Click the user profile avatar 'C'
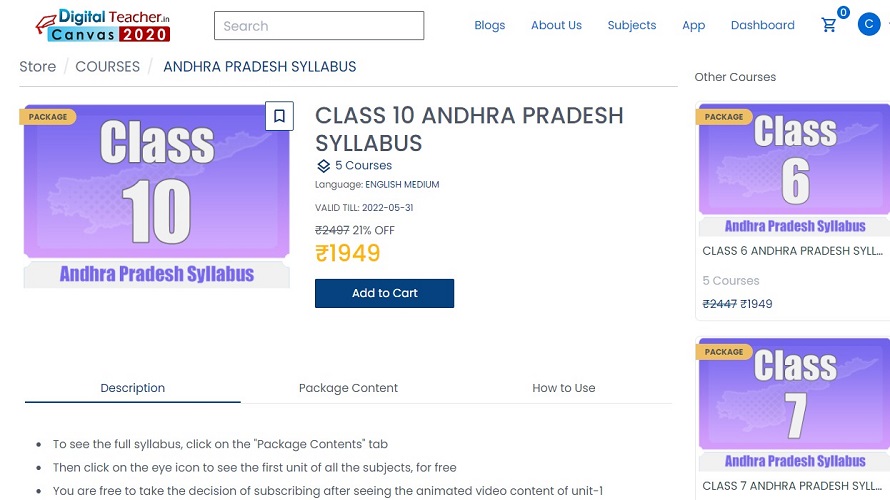The width and height of the screenshot is (890, 500). click(868, 25)
